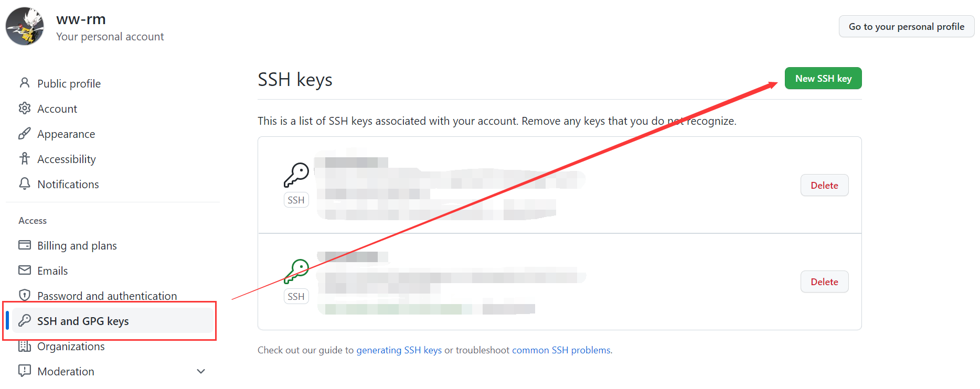Open the generating SSH keys guide link
The width and height of the screenshot is (980, 389).
[399, 350]
